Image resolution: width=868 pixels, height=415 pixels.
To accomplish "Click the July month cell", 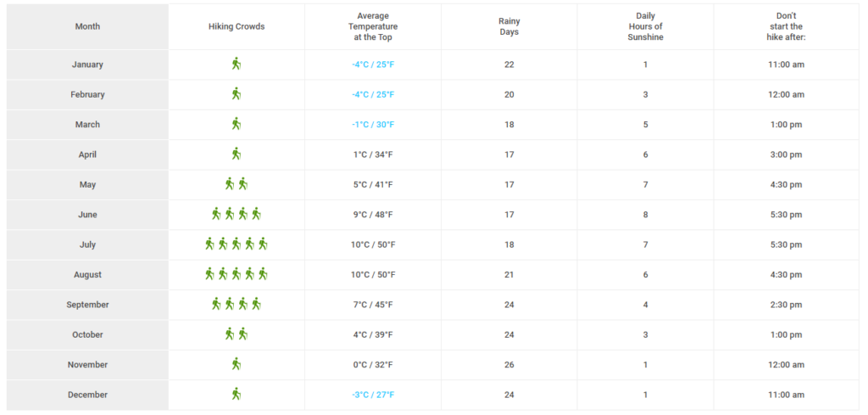I will (x=87, y=244).
